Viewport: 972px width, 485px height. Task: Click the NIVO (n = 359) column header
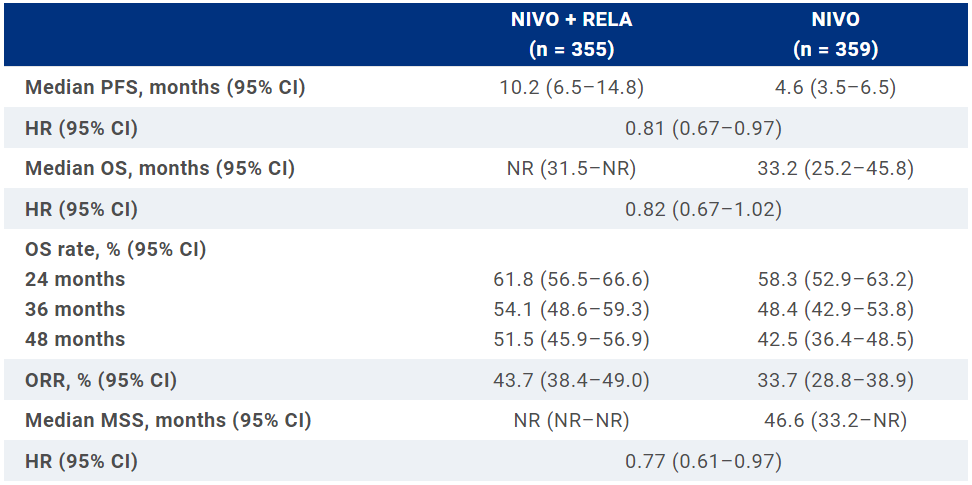point(835,34)
